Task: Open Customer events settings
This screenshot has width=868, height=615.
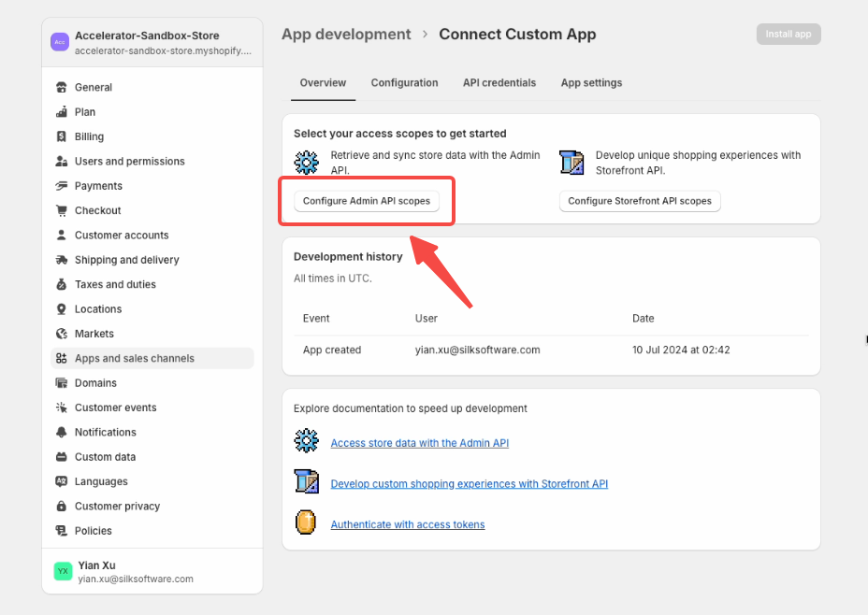Action: [152, 408]
